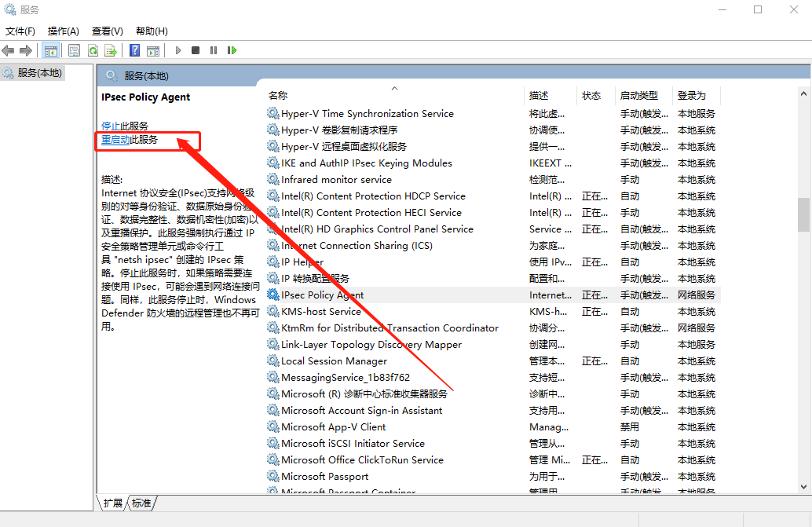Viewport: 812px width, 527px height.
Task: Click the 停止 service link
Action: click(111, 126)
